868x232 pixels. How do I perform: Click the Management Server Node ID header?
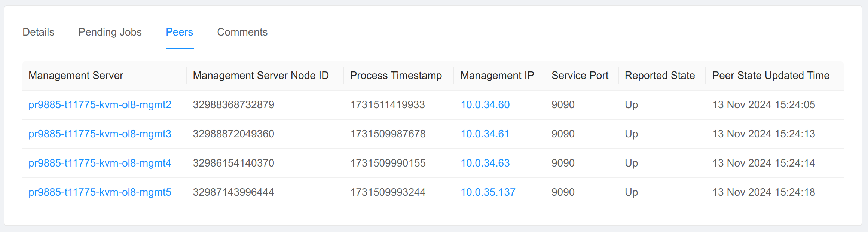pos(261,76)
